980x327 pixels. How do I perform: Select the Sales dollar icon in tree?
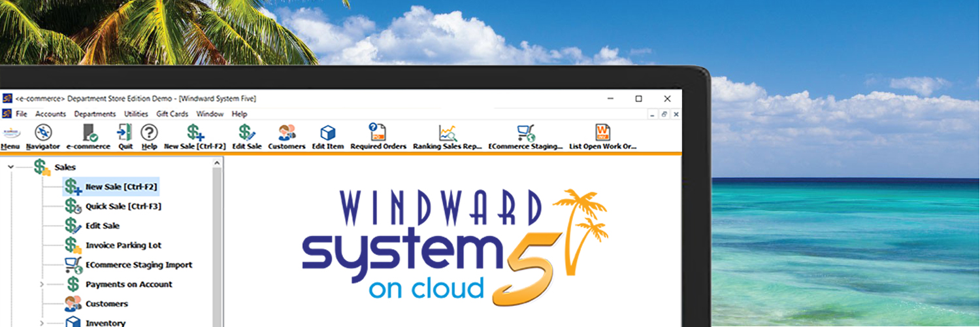42,167
